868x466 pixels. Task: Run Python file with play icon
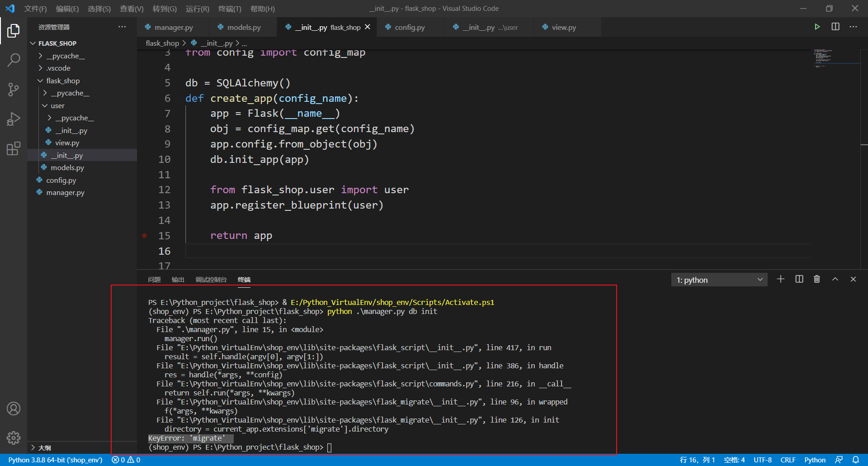click(x=817, y=27)
